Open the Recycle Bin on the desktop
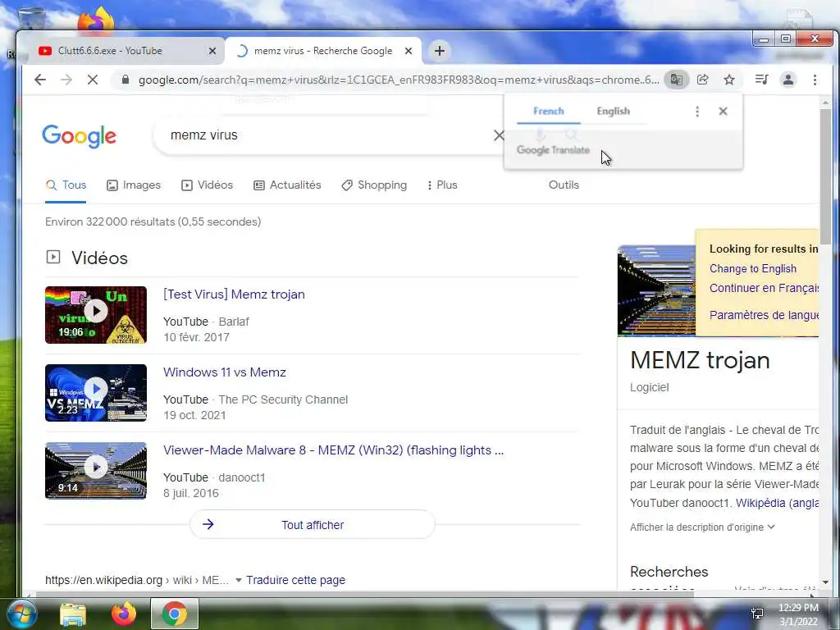The image size is (840, 630). (32, 21)
